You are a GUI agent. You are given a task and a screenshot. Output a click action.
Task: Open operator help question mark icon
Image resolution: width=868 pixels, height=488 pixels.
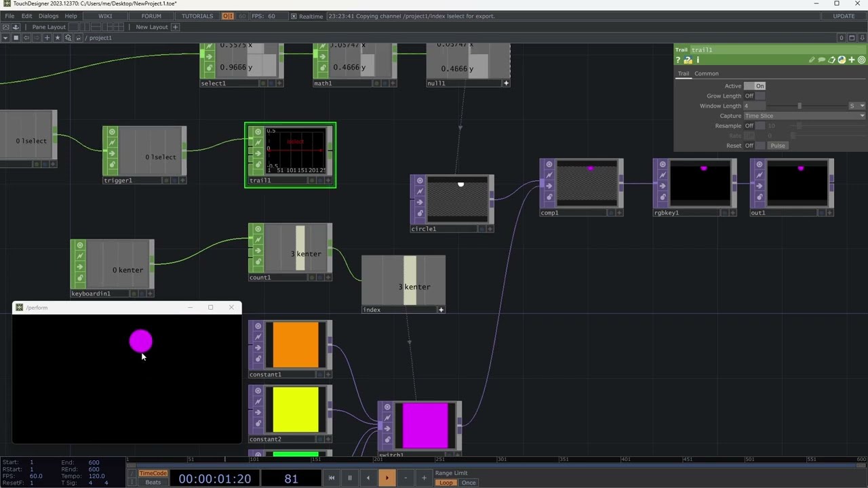click(x=678, y=60)
